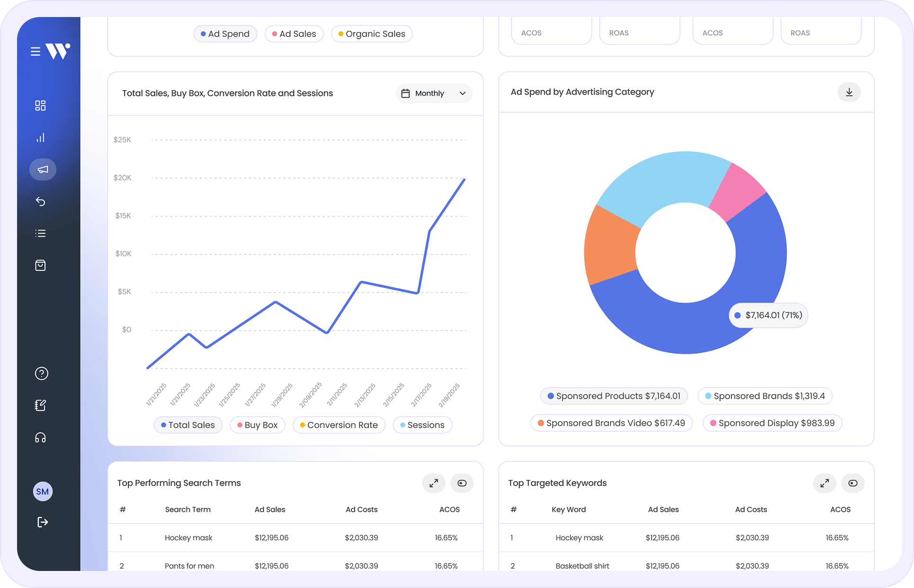914x588 pixels.
Task: Click the help question mark icon
Action: (42, 374)
